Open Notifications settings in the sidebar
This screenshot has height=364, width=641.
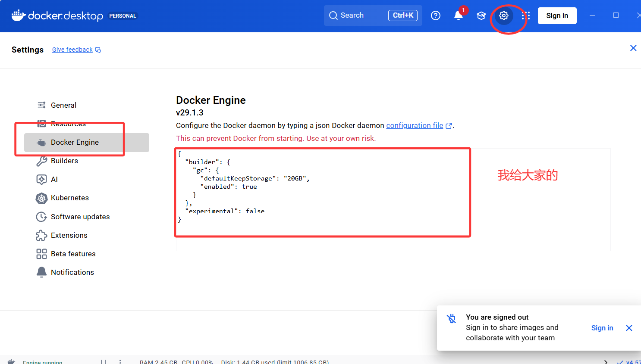point(87,272)
